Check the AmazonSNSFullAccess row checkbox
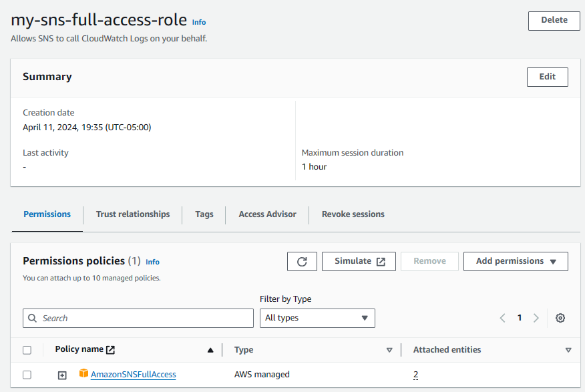Viewport: 585px width, 392px height. click(x=27, y=375)
